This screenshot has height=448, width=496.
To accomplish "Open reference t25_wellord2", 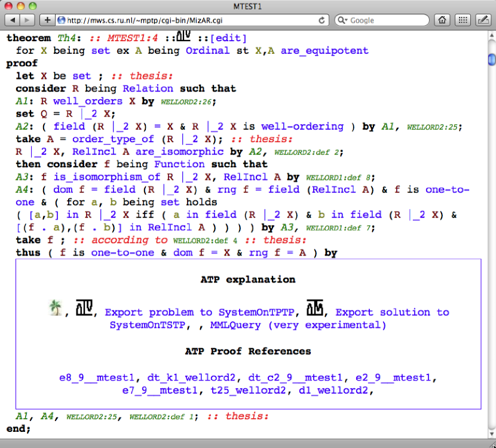I will tap(248, 390).
